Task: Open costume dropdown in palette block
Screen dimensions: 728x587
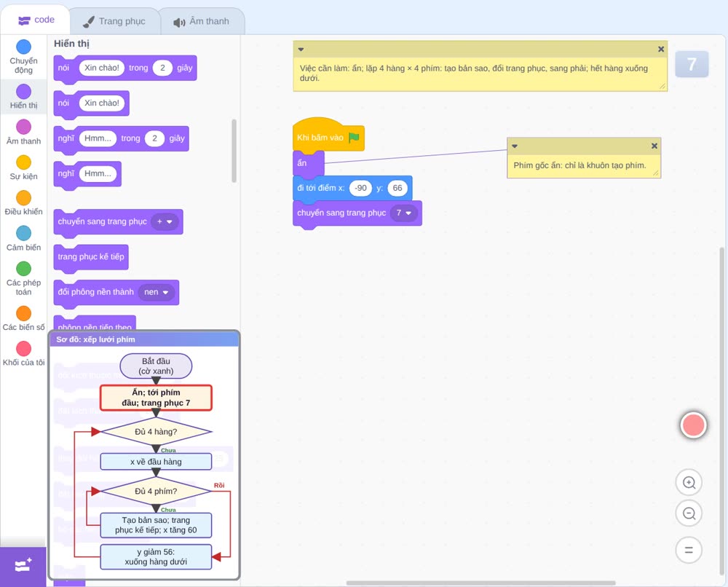Action: tap(165, 221)
